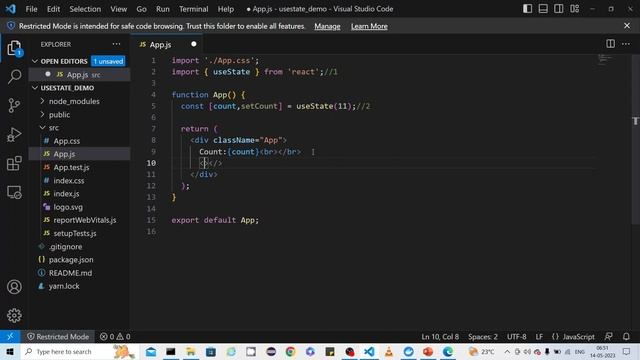Open the Run menu
The height and width of the screenshot is (360, 640).
coord(162,9)
